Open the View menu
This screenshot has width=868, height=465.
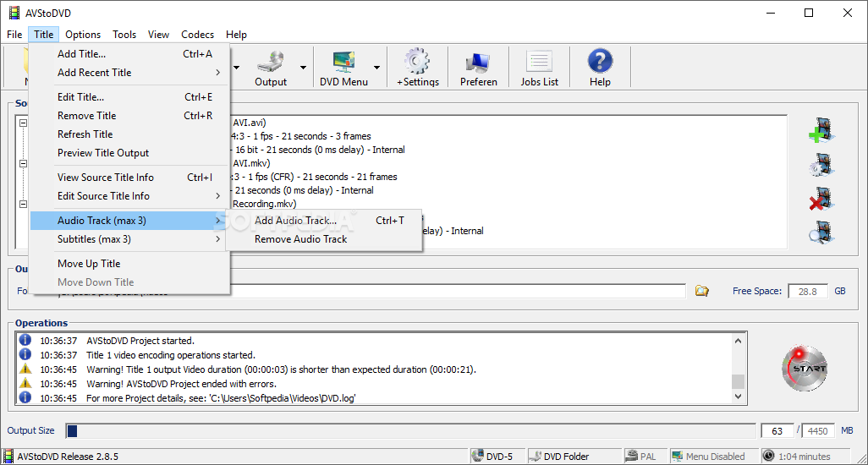pos(158,35)
